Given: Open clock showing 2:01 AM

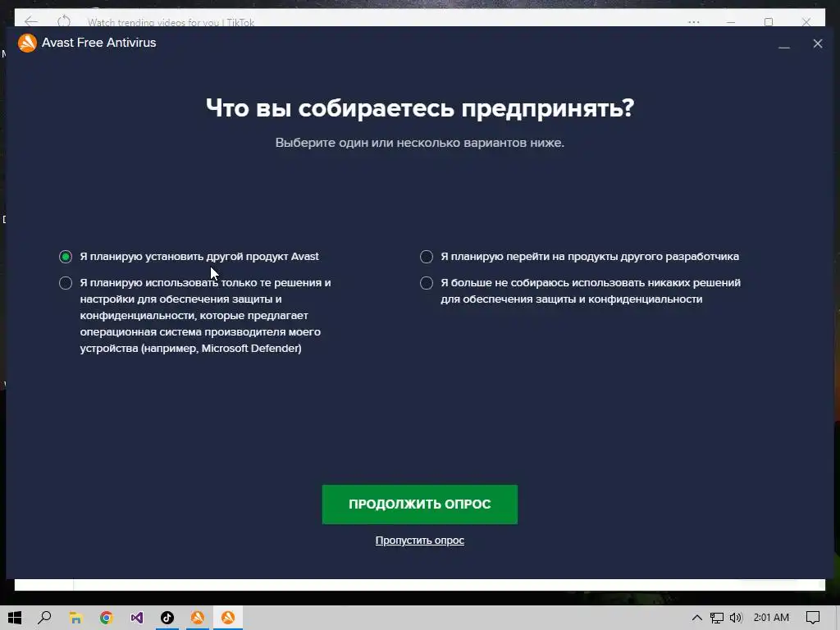Looking at the screenshot, I should point(771,618).
